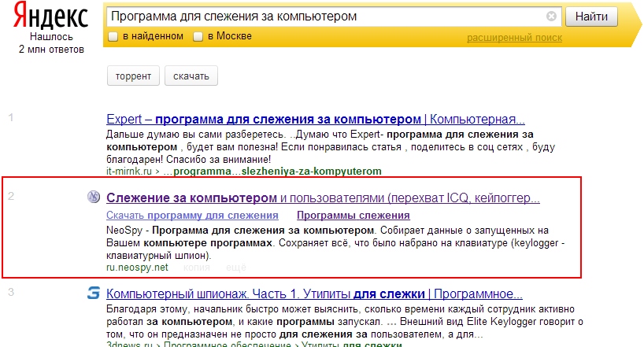Viewport: 644px width, 347px height.
Task: Open the result 'Expert – программа для слежения за компьютером'
Action: coord(316,119)
